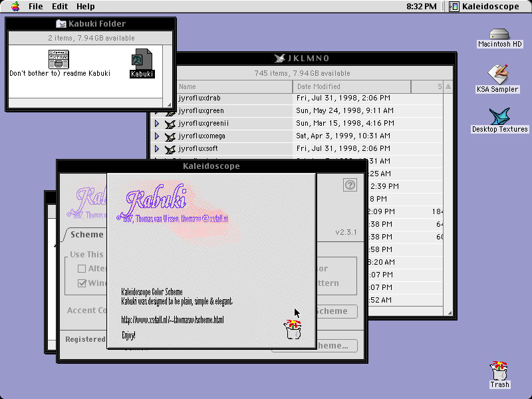Select the desktop Trash icon

tap(499, 371)
